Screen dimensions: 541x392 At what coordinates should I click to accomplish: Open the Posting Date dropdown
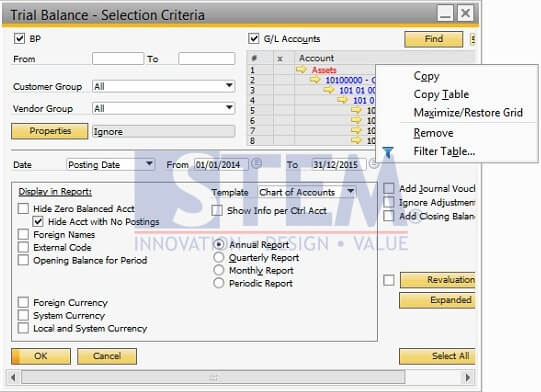[x=149, y=163]
